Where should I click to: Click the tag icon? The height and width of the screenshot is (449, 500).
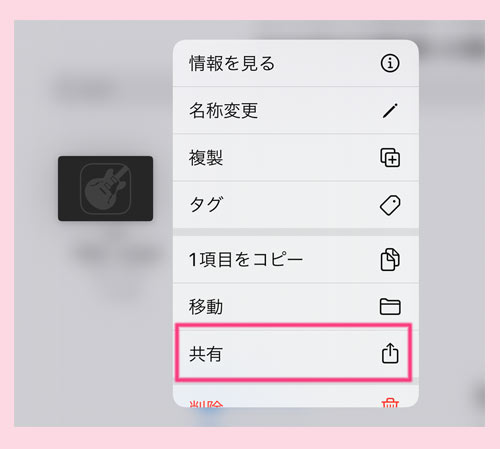tap(390, 205)
